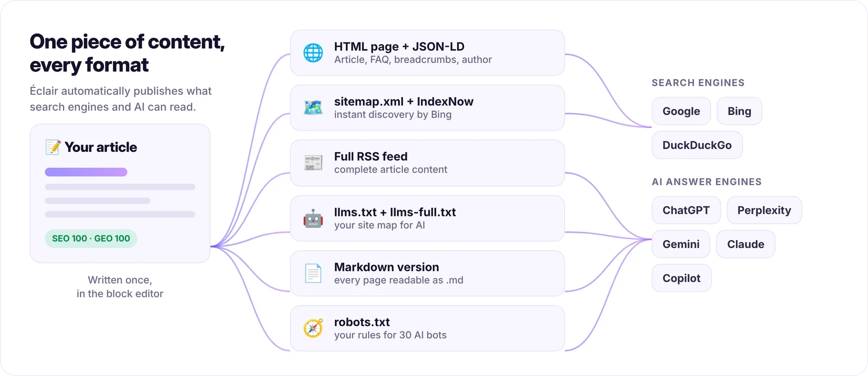Click the map icon beside sitemap.xml
This screenshot has width=868, height=376.
(313, 108)
